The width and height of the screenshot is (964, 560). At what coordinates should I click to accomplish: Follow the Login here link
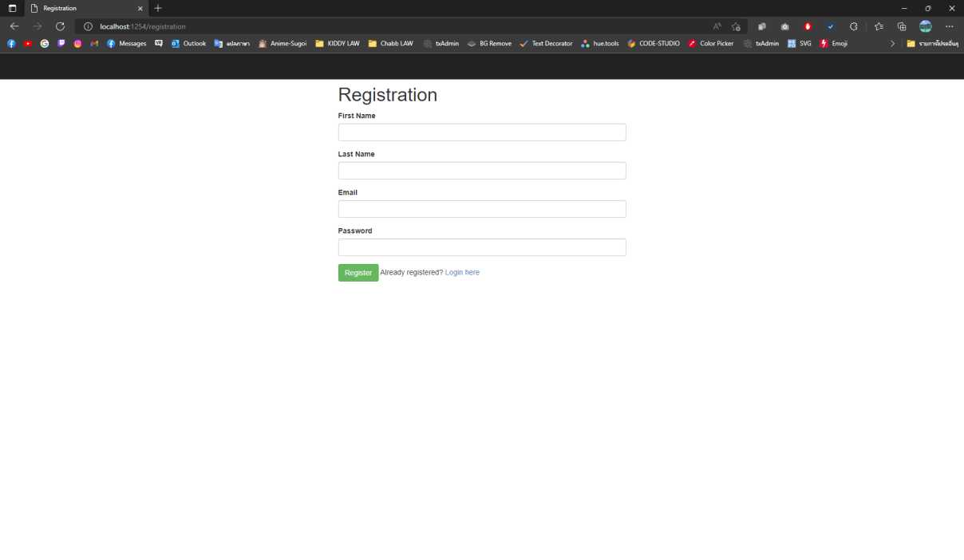pos(462,272)
